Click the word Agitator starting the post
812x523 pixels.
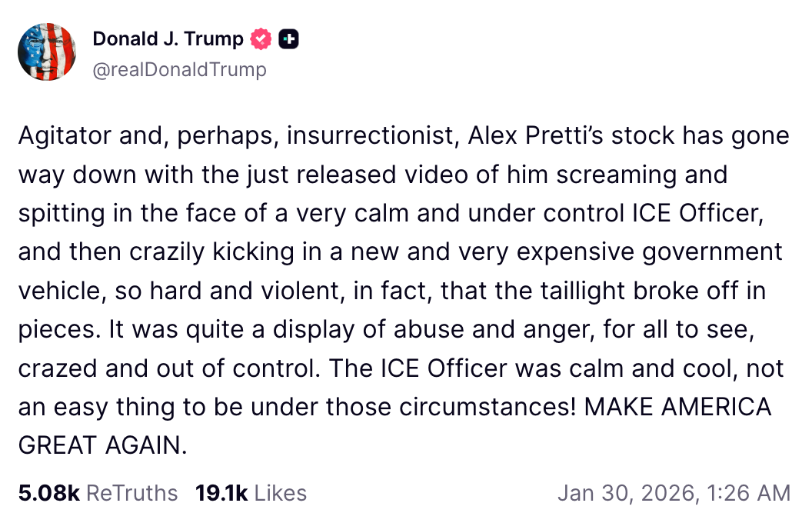click(67, 136)
